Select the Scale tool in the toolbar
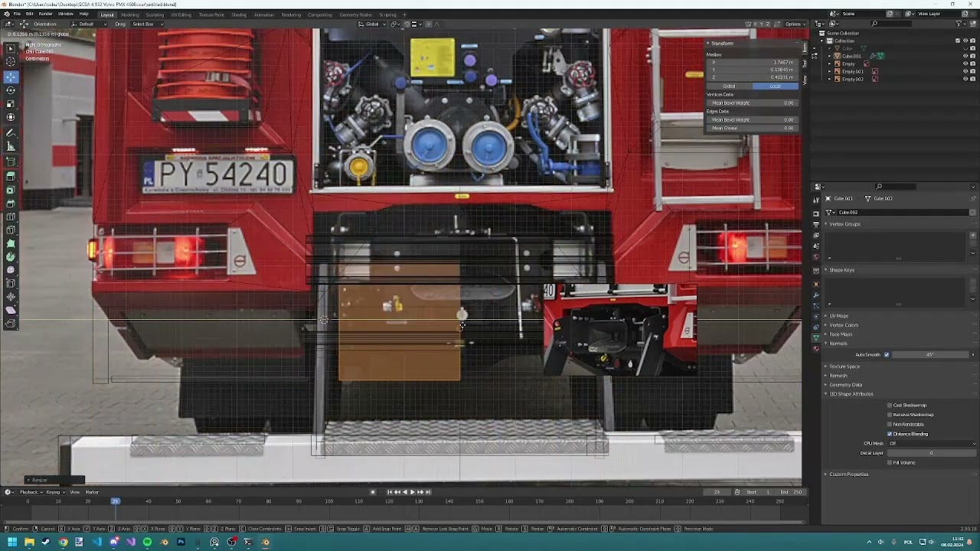Screen dimensions: 980x551 point(11,104)
